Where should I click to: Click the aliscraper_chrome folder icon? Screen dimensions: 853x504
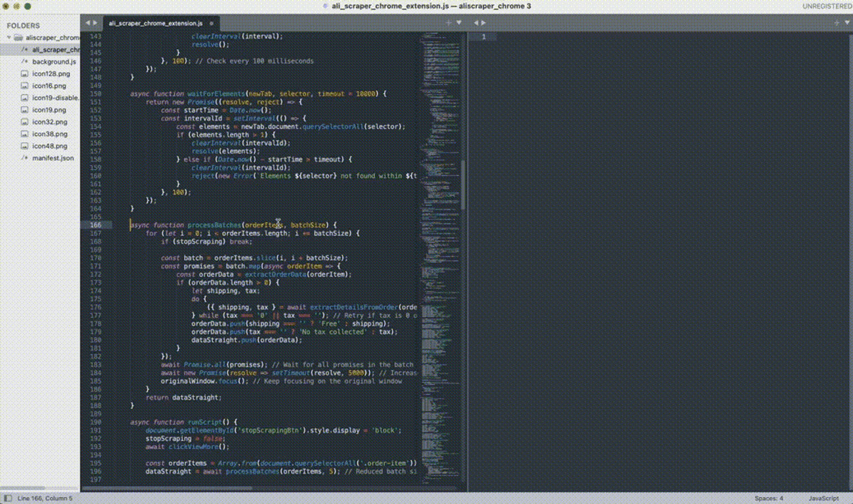[x=19, y=38]
